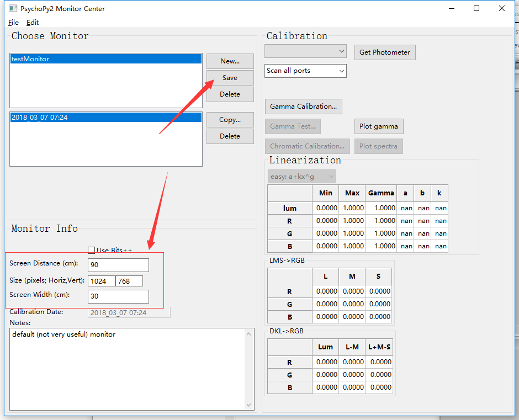
Task: Click the Save monitor button
Action: click(x=230, y=77)
